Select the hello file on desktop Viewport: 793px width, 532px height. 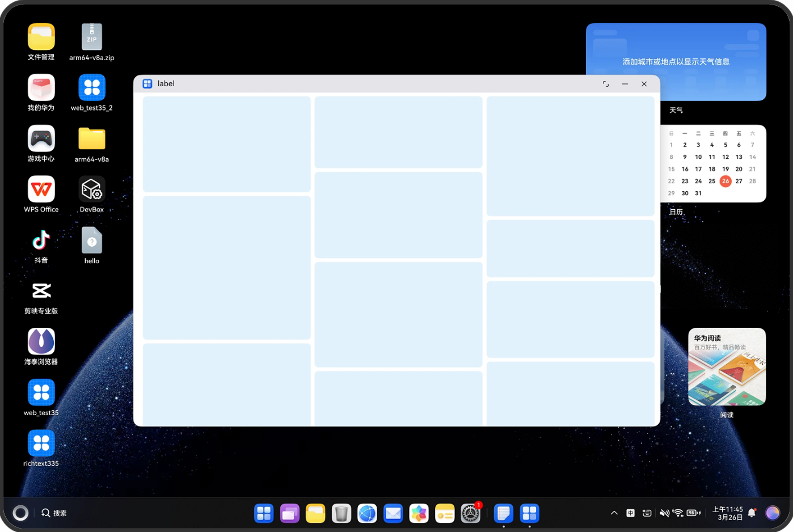coord(92,240)
